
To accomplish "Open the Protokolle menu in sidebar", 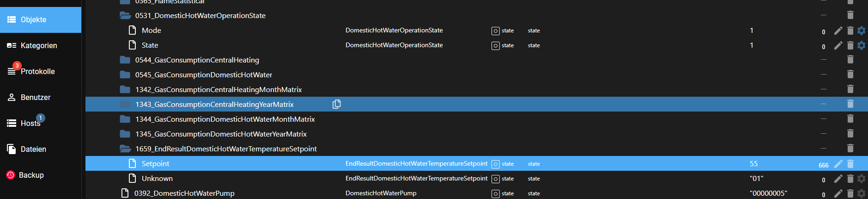I will (x=37, y=71).
